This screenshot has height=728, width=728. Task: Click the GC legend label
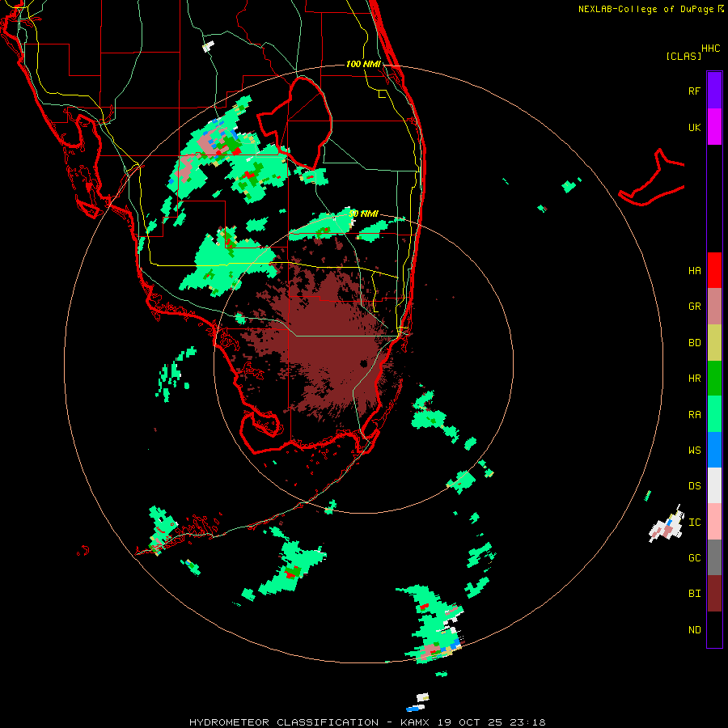coord(694,558)
